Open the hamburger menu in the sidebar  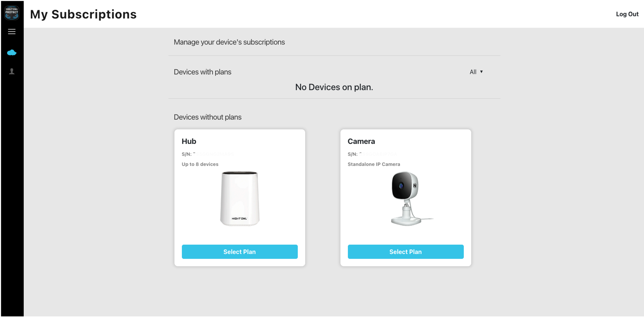click(x=12, y=32)
